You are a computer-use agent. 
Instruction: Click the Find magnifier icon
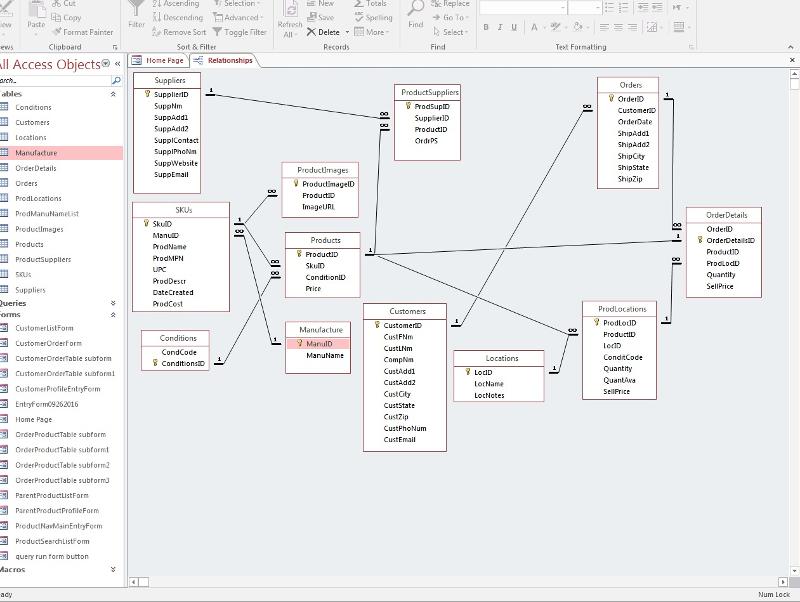415,10
